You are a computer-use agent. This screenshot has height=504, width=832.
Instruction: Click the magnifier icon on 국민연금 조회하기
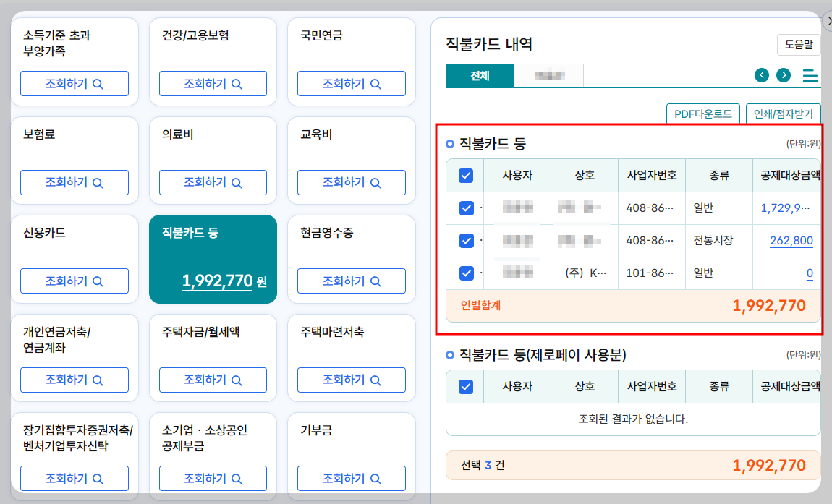pyautogui.click(x=375, y=83)
